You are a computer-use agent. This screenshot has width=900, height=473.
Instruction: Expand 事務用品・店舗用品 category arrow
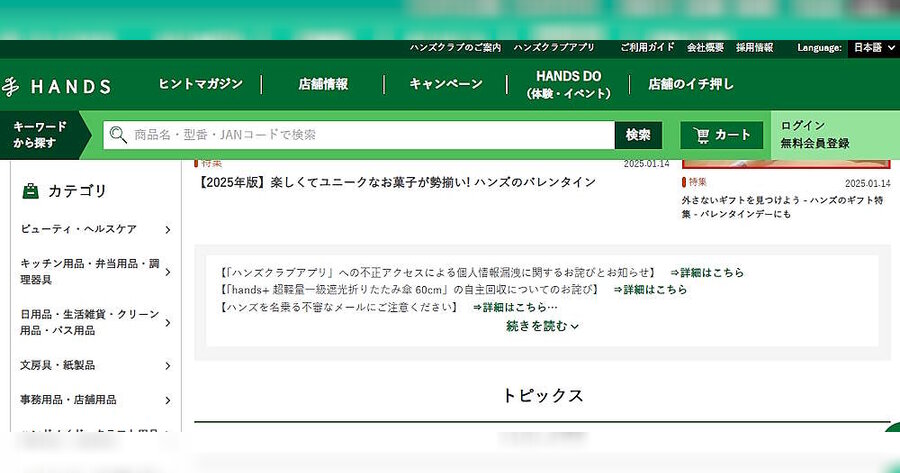[x=168, y=400]
